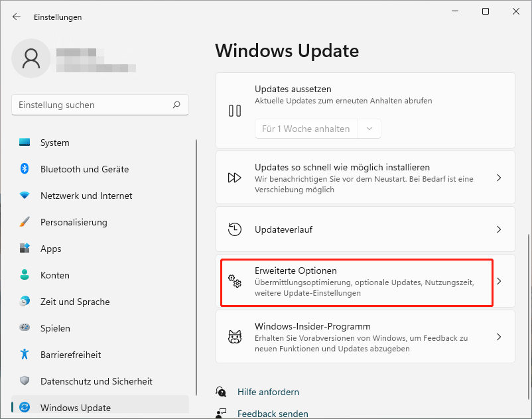Viewport: 532px width, 419px height.
Task: Go to Netzwerk und Internet
Action: point(100,196)
